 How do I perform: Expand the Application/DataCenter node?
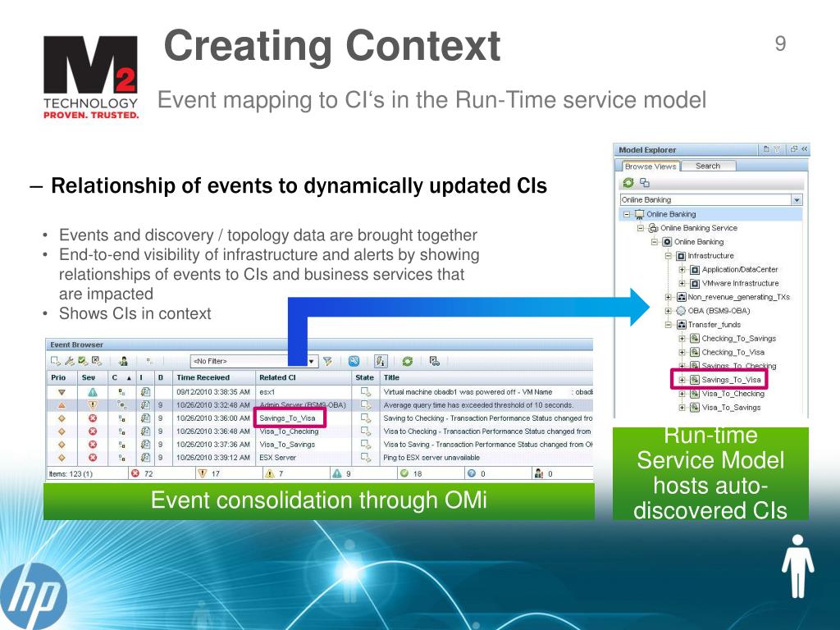[682, 269]
